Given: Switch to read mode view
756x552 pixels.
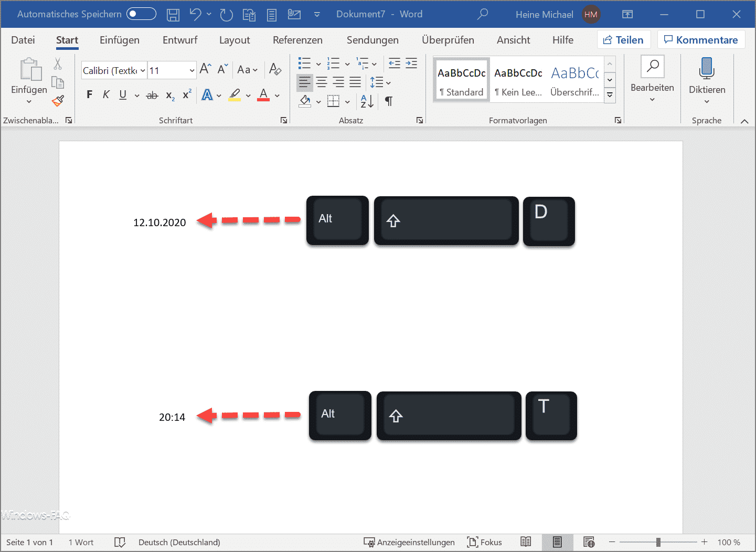Looking at the screenshot, I should [526, 542].
